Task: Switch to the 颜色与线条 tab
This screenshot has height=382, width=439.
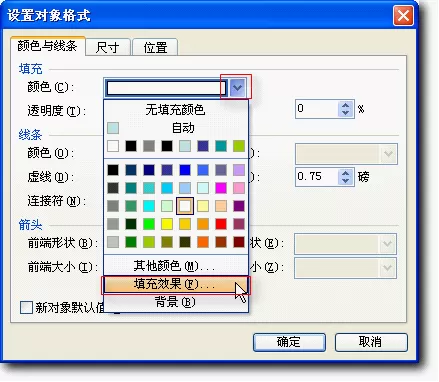Action: coord(47,46)
